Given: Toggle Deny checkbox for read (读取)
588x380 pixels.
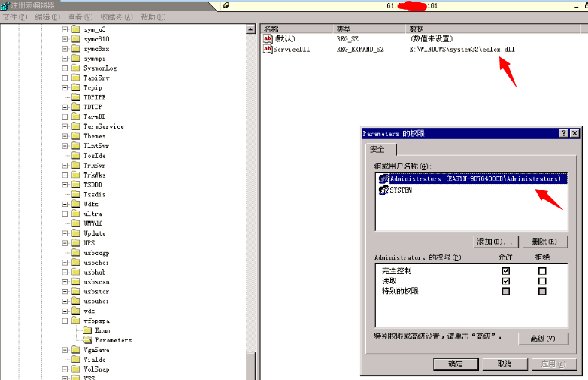Looking at the screenshot, I should [542, 281].
